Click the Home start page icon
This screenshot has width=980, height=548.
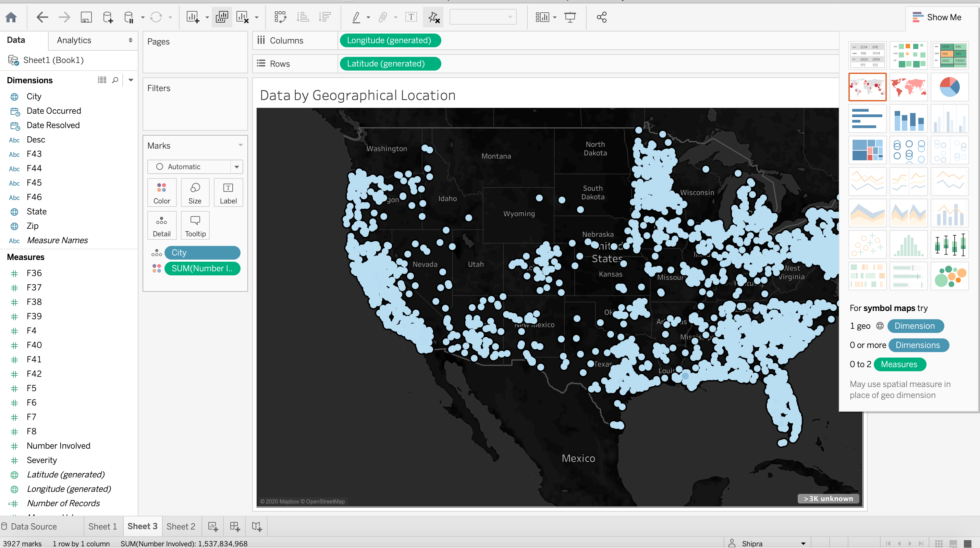pyautogui.click(x=11, y=17)
